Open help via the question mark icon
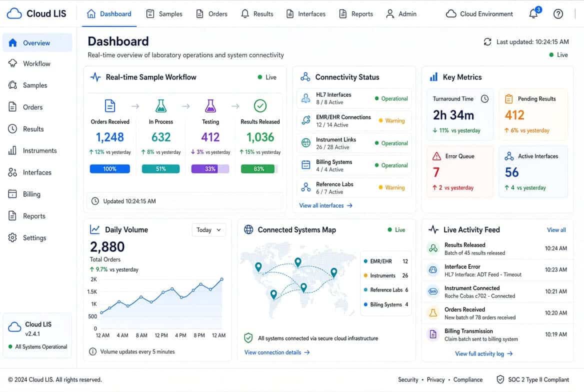The image size is (584, 392). click(x=558, y=14)
